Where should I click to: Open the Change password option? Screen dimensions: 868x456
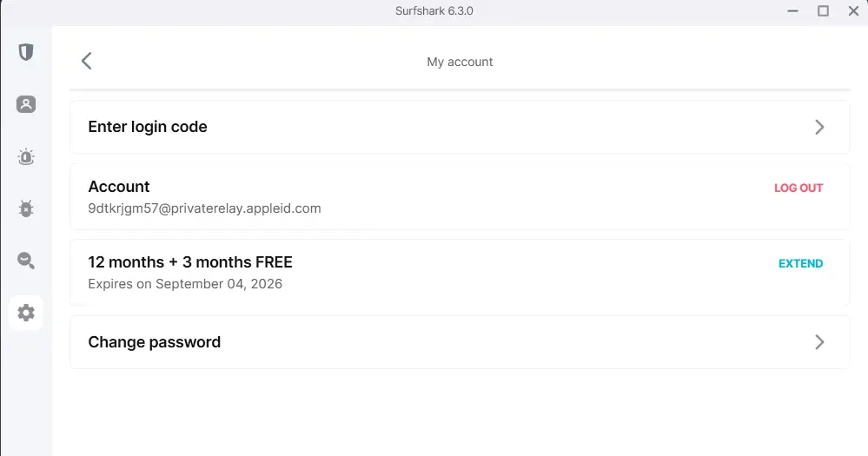click(x=460, y=342)
